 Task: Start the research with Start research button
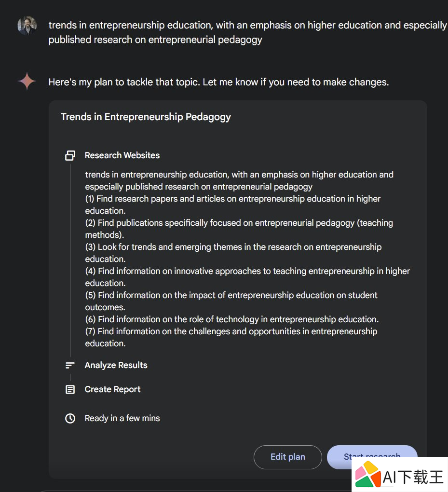coord(372,457)
